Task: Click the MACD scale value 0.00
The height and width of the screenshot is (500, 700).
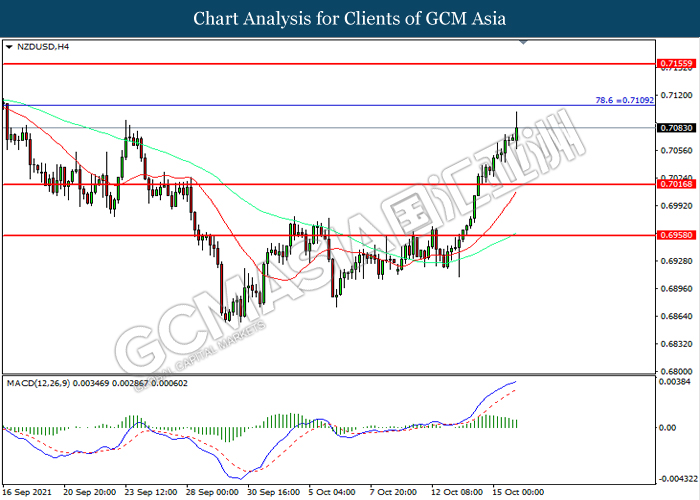Action: click(668, 428)
